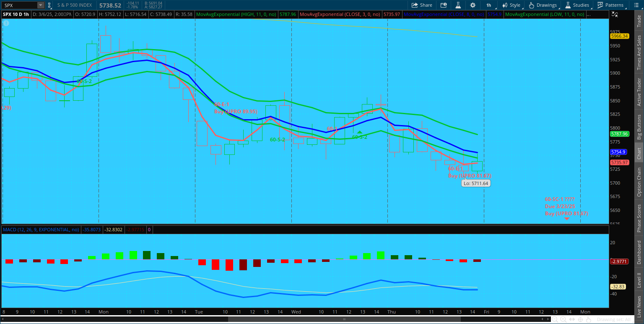Open the Phase Scores side tab

(639, 218)
